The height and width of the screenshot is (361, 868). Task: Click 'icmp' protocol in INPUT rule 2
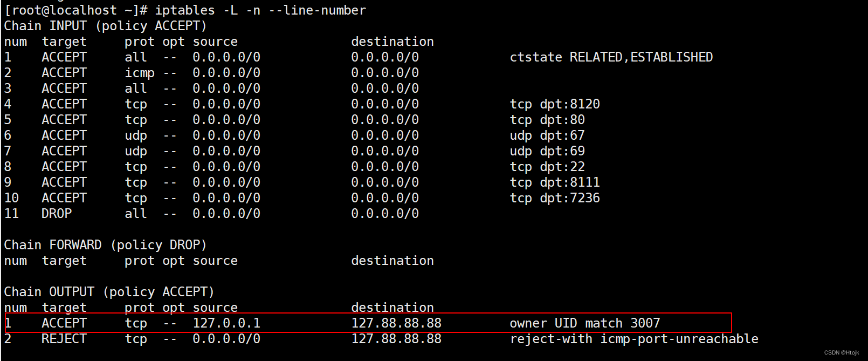click(140, 73)
